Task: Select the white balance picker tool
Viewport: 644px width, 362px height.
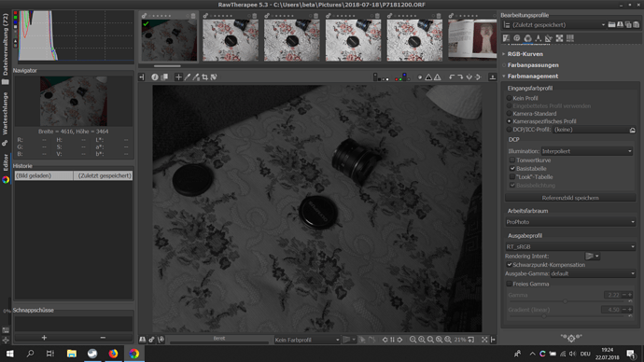Action: [188, 77]
